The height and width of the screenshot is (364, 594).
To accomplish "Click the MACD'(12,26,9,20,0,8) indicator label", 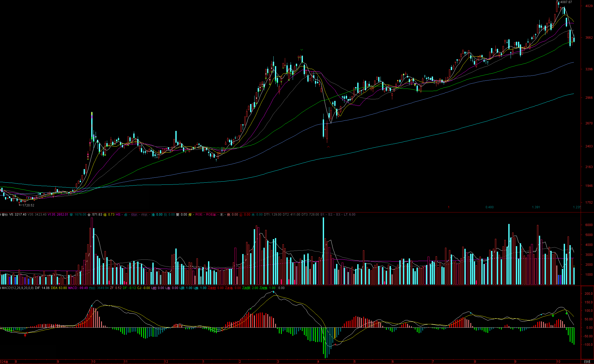I will pos(18,288).
